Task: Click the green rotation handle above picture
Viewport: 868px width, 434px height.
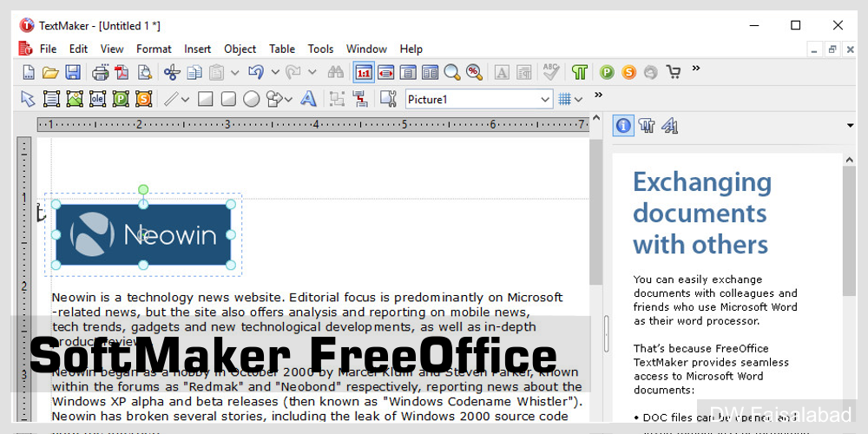Action: pos(143,190)
